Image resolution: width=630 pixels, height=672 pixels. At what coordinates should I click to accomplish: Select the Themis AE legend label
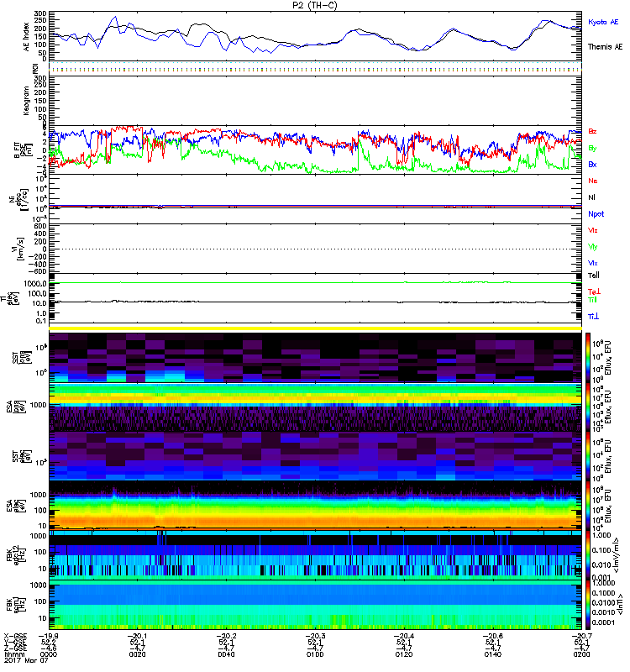pos(605,47)
